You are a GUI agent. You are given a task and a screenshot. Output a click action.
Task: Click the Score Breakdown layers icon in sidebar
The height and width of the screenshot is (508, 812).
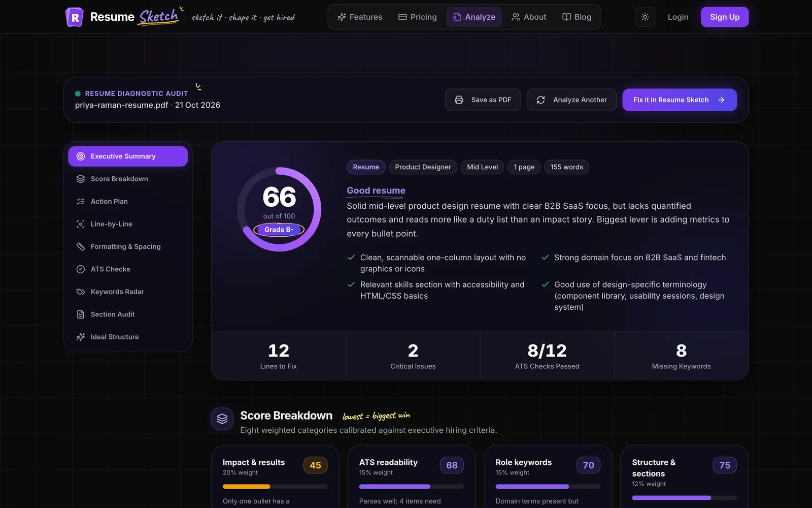[x=81, y=179]
